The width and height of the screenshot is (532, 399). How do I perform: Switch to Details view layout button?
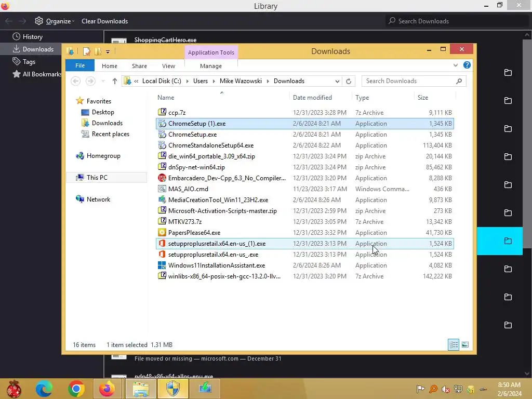[454, 345]
